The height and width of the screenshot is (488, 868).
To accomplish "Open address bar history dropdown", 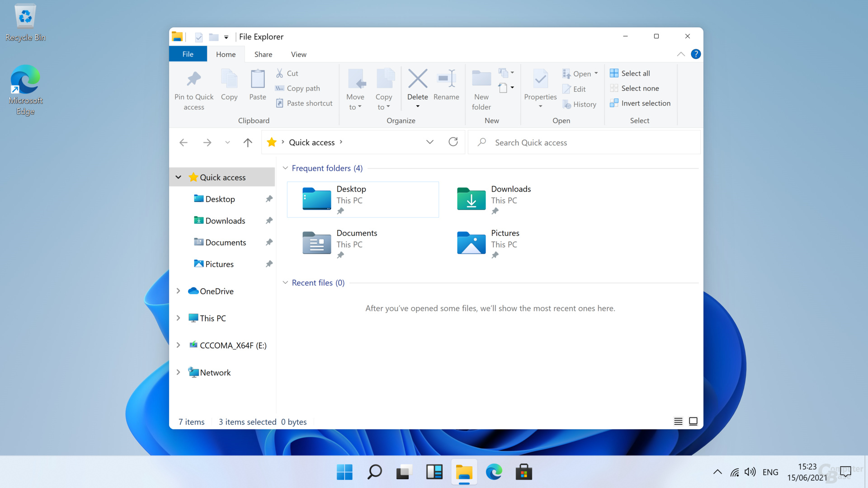I will pos(430,142).
